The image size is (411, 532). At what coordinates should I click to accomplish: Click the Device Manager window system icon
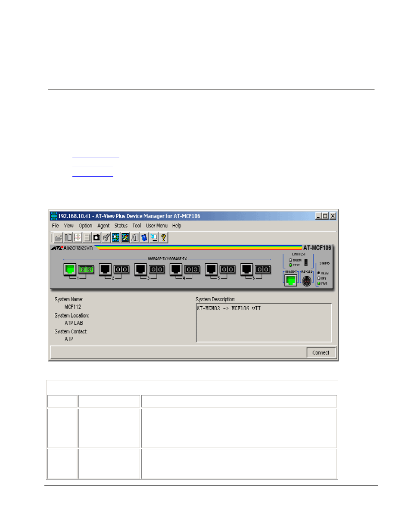pyautogui.click(x=54, y=216)
